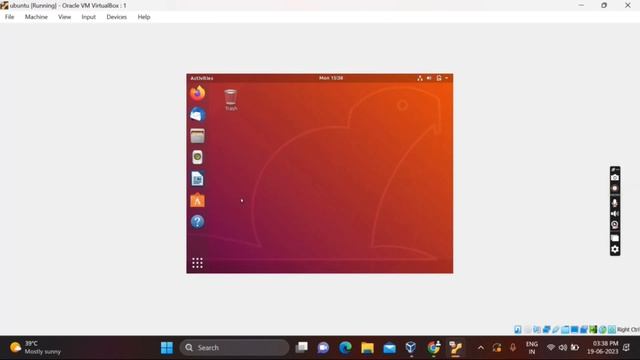Click Activities in Ubuntu top bar
This screenshot has height=360, width=640.
tap(202, 78)
